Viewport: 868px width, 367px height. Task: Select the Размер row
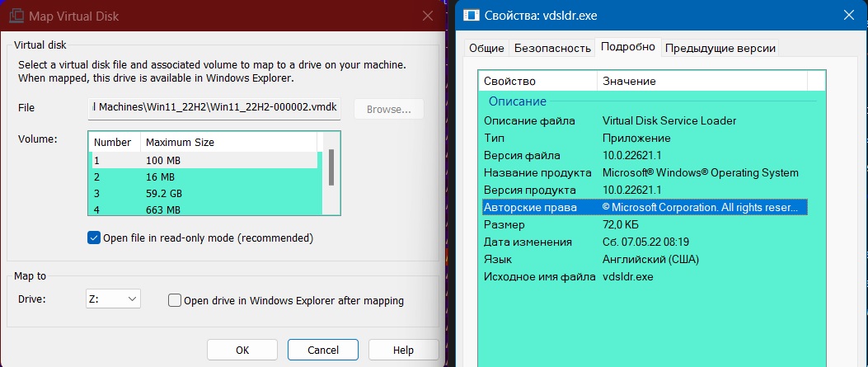645,225
